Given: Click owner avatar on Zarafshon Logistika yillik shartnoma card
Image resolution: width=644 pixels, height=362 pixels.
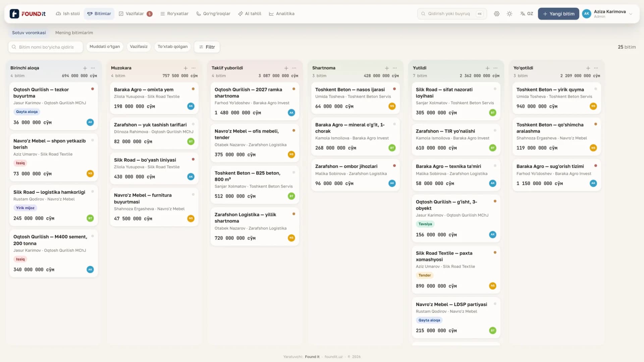Looking at the screenshot, I should 291,238.
